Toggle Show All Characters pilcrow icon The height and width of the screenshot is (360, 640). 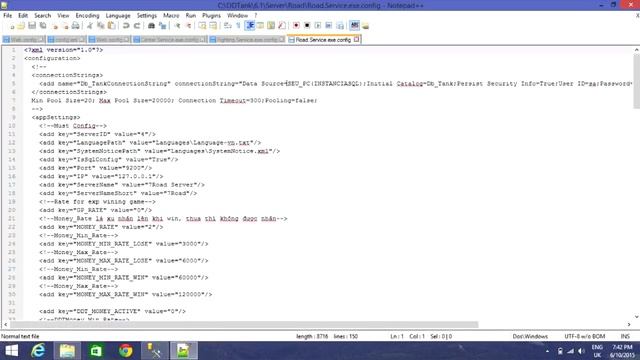(x=238, y=26)
